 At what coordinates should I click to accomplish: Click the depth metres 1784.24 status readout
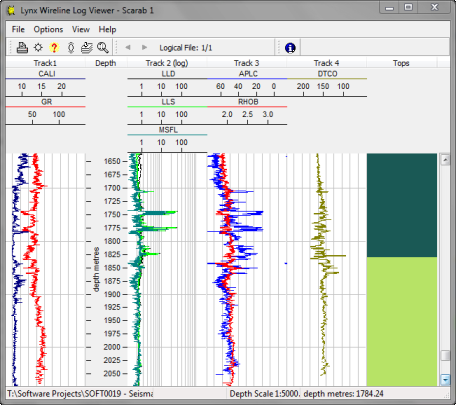tap(343, 394)
